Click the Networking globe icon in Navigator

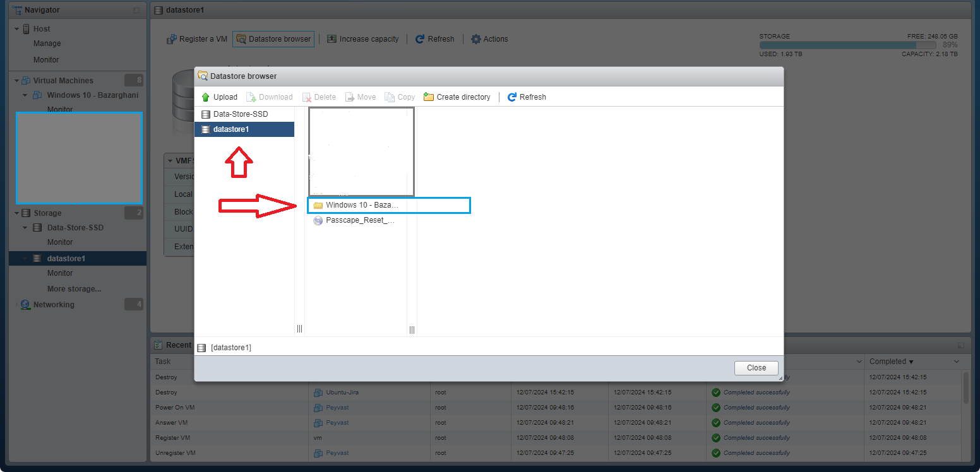25,305
